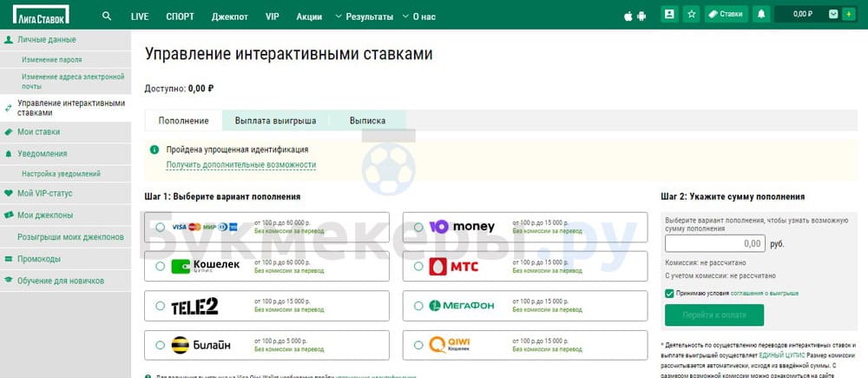Select the ЮMoney radio button
This screenshot has width=868, height=378.
[418, 227]
